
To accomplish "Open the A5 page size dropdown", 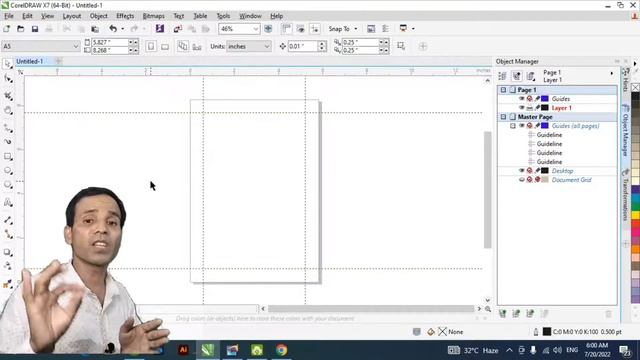I will click(76, 46).
